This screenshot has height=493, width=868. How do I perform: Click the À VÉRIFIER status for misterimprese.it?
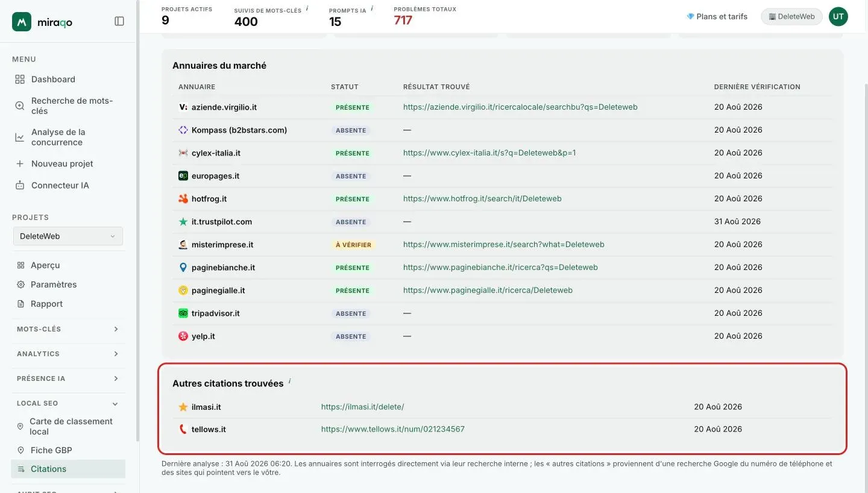pyautogui.click(x=353, y=245)
